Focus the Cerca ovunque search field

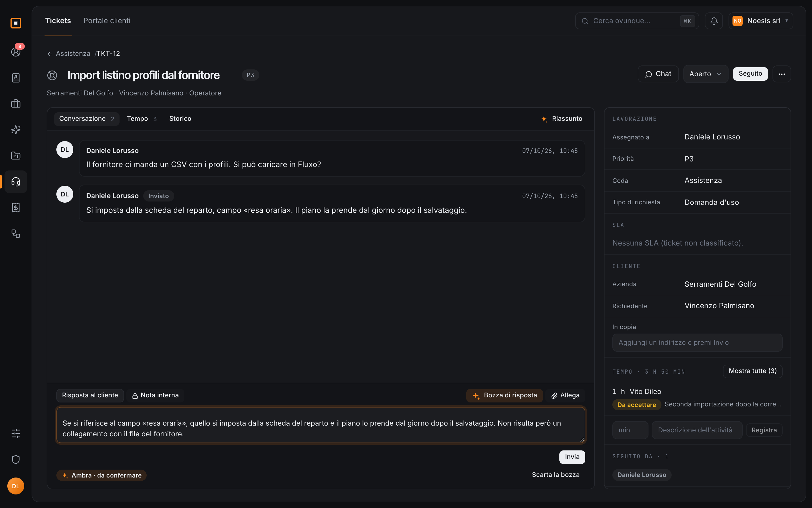[637, 21]
